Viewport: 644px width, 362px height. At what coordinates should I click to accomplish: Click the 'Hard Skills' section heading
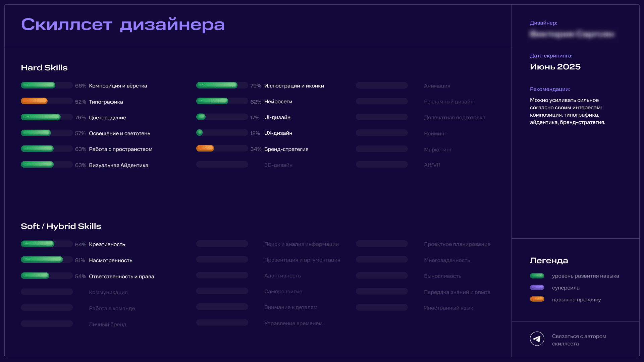click(44, 68)
